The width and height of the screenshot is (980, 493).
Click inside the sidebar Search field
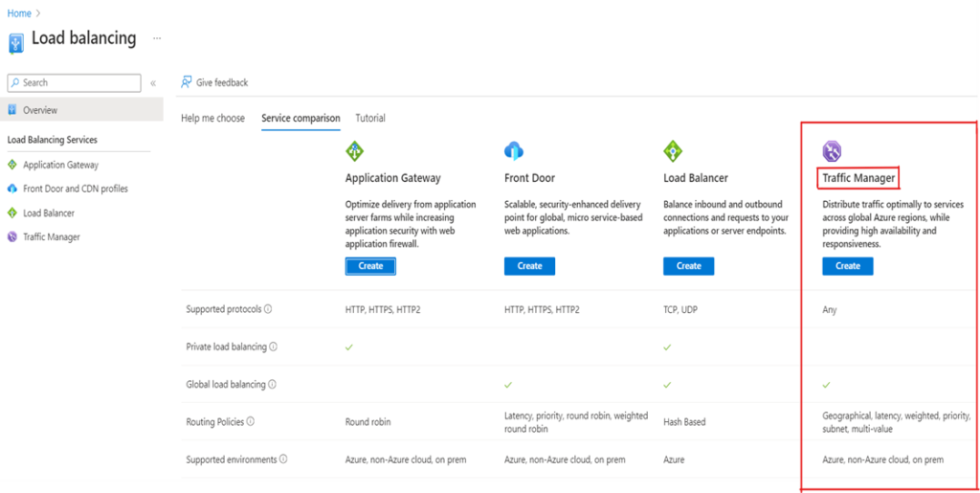coord(74,82)
